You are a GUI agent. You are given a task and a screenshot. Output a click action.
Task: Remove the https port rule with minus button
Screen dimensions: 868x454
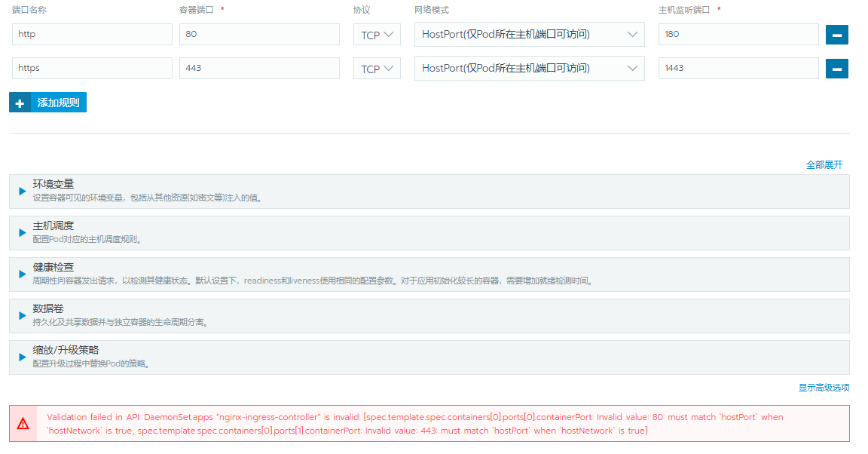coord(836,69)
